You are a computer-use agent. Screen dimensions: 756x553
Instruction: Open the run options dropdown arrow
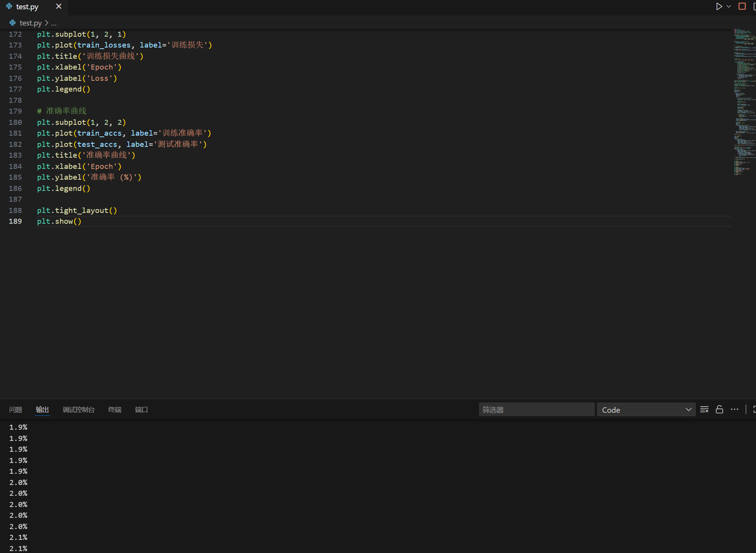(x=729, y=7)
